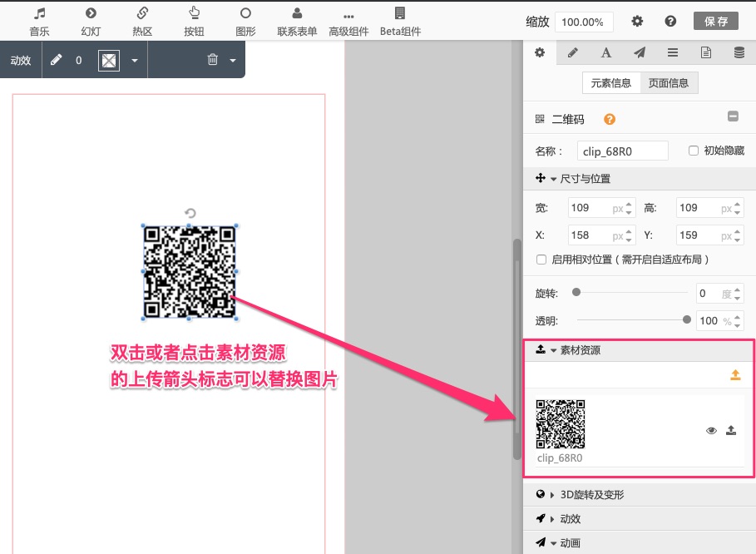Click the 动效 label in floating toolbar
Image resolution: width=756 pixels, height=554 pixels.
coord(21,60)
